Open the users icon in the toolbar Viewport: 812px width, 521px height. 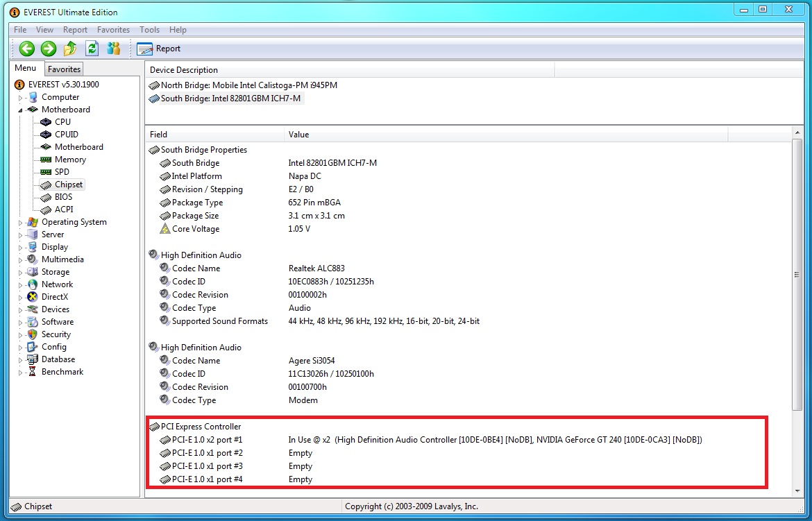click(113, 49)
